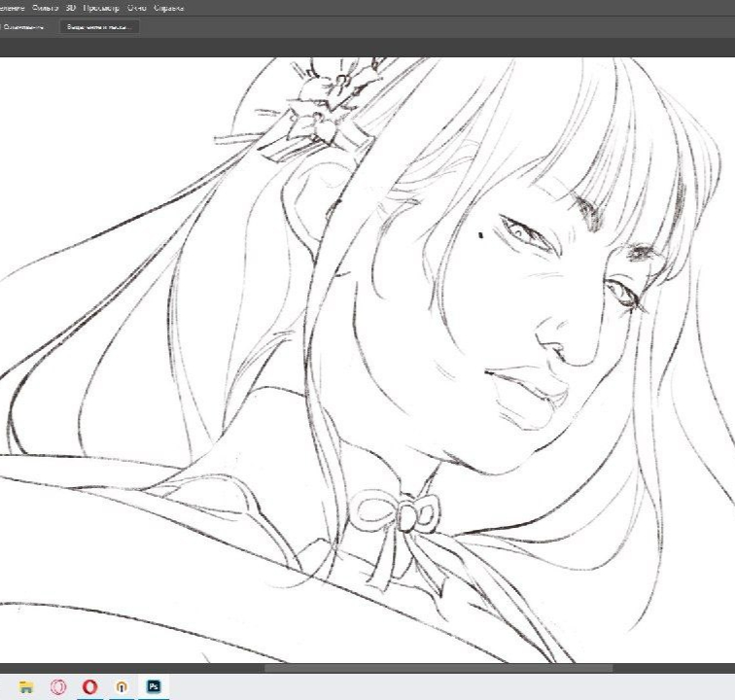Open the Фильтр menu
This screenshot has height=700, width=735.
click(45, 8)
